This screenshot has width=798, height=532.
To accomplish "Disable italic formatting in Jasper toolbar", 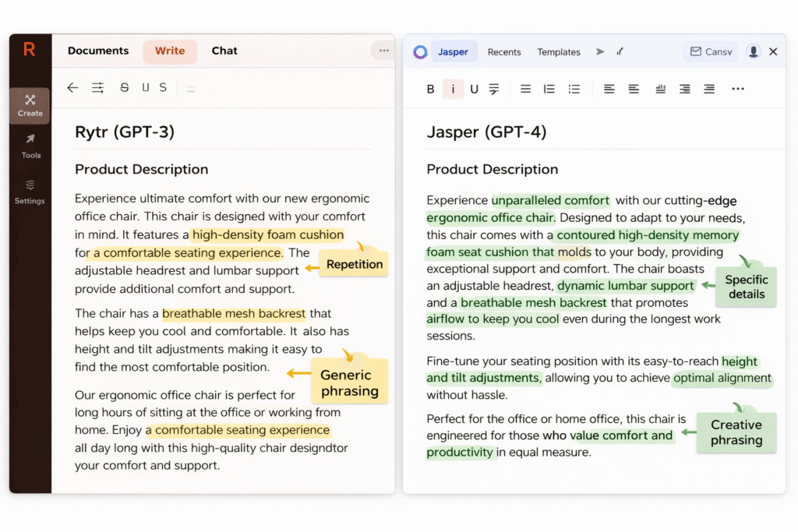I will click(453, 89).
